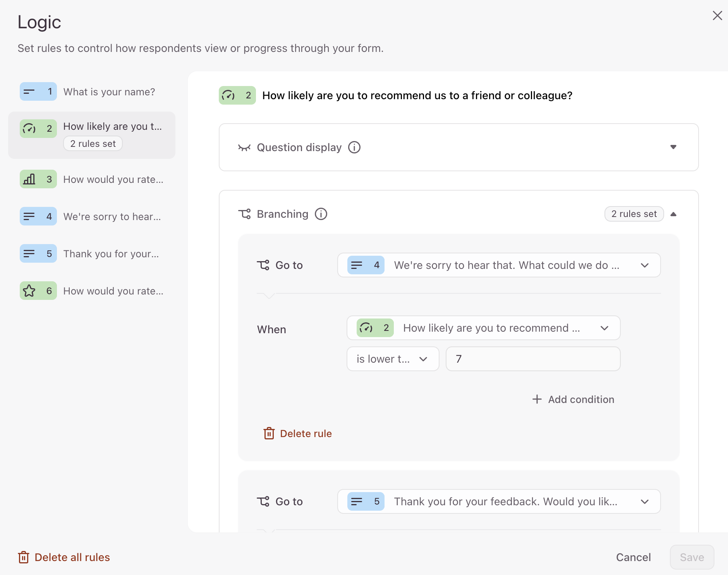Expand the Question display section arrow
This screenshot has height=575, width=728.
point(673,147)
